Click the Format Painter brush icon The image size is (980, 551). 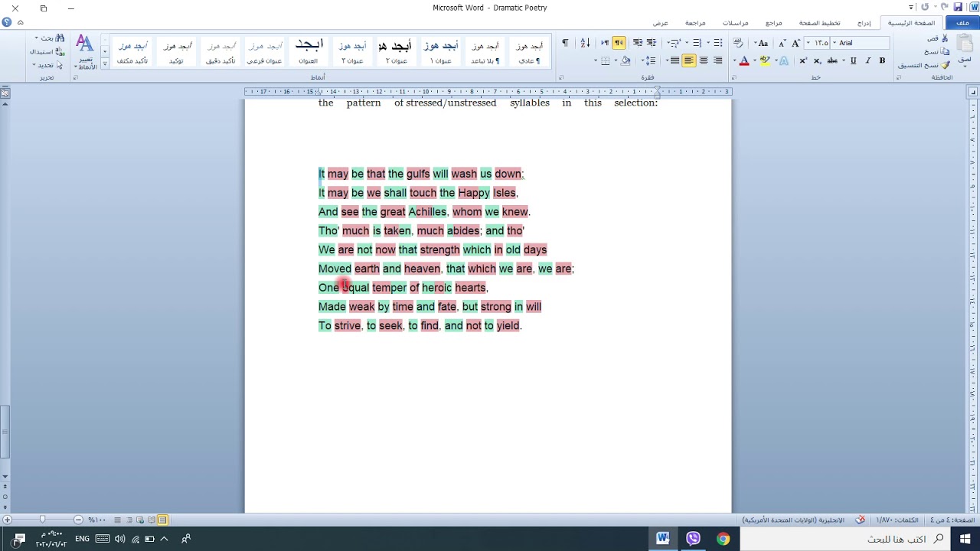click(946, 65)
